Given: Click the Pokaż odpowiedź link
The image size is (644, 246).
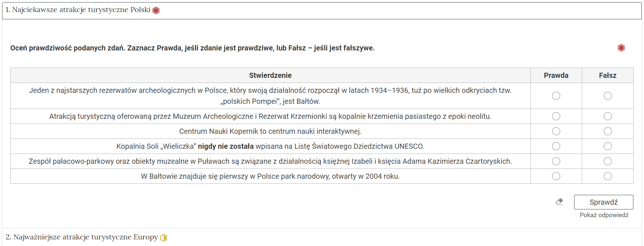Looking at the screenshot, I should pyautogui.click(x=604, y=215).
